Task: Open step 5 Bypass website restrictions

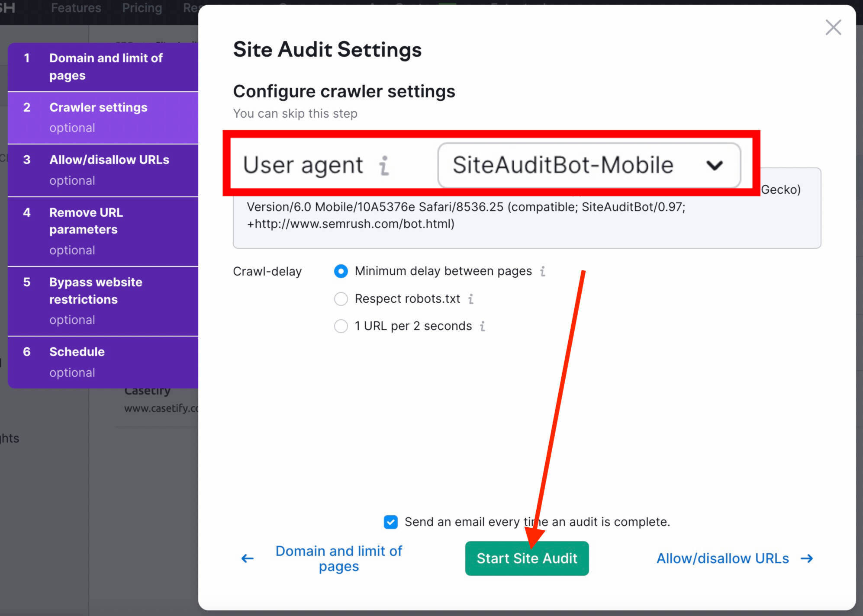Action: click(103, 301)
